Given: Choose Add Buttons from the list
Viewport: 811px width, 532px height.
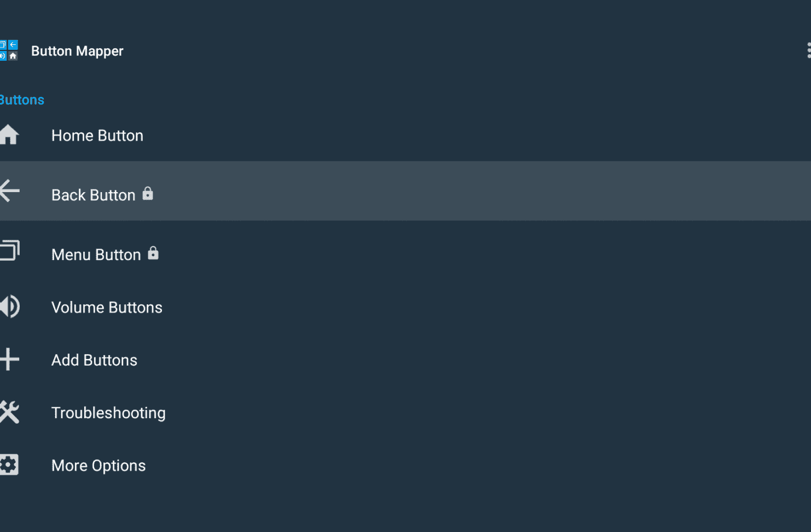Looking at the screenshot, I should click(405, 360).
